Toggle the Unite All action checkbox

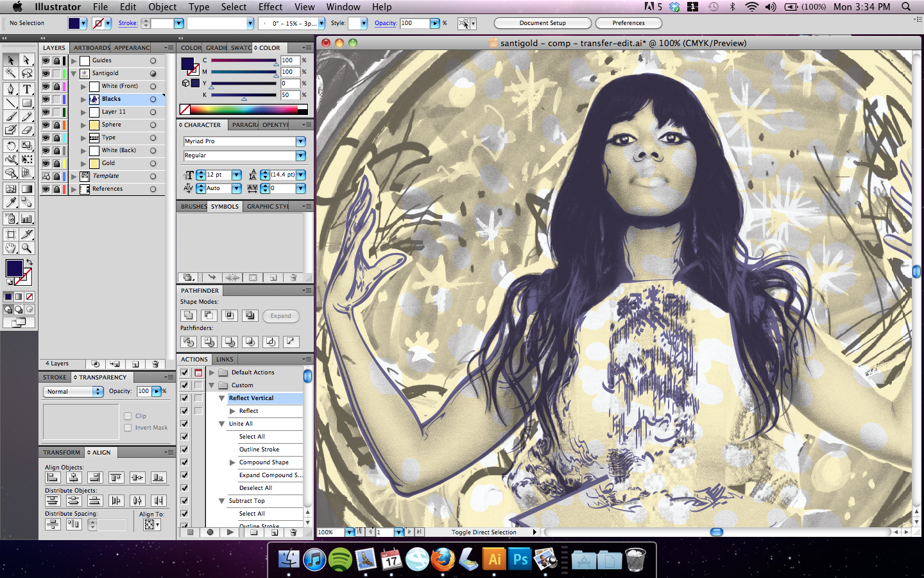(185, 424)
